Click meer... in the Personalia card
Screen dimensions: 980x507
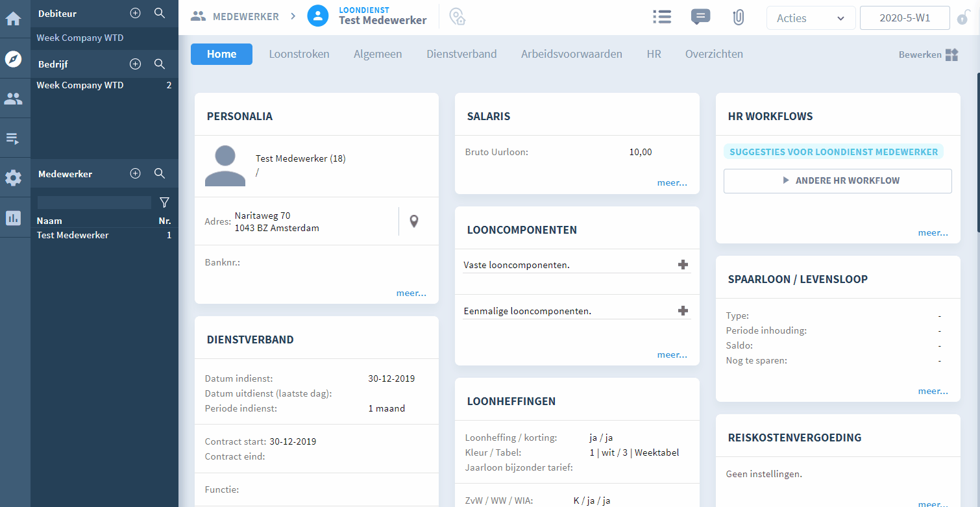(411, 293)
